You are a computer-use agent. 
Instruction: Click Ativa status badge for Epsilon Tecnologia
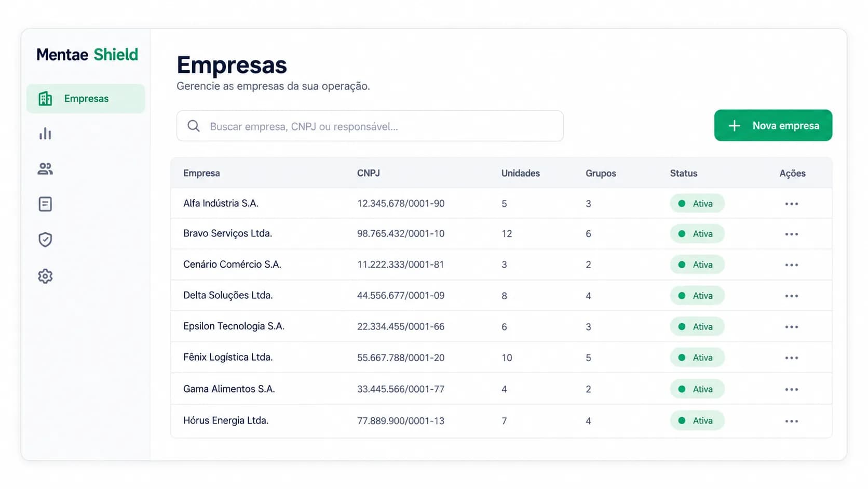tap(697, 327)
